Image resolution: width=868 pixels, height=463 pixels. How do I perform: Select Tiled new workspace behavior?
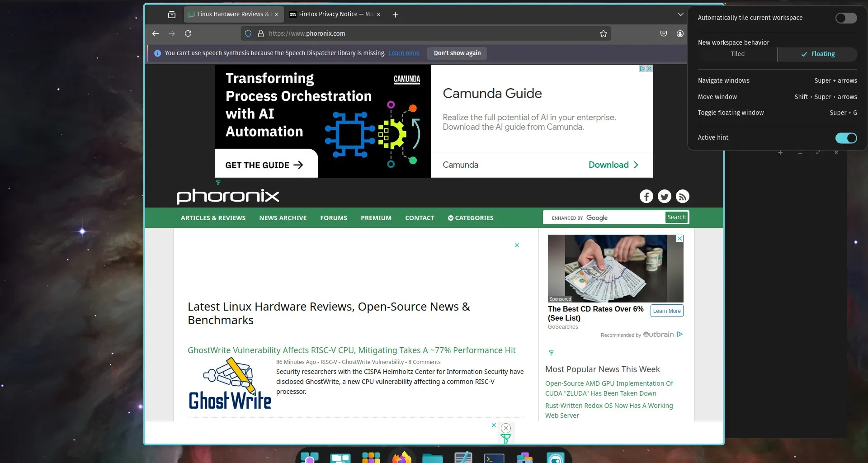point(737,54)
